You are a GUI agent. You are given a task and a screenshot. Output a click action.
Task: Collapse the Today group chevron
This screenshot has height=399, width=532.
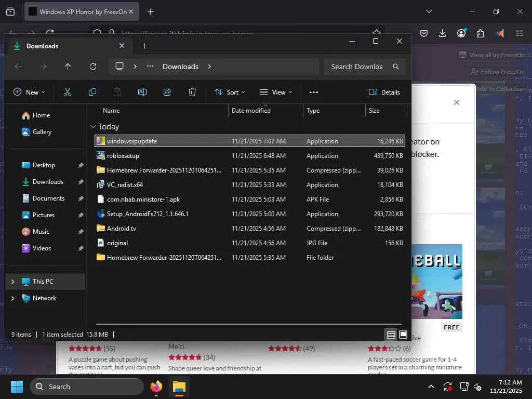click(x=93, y=127)
